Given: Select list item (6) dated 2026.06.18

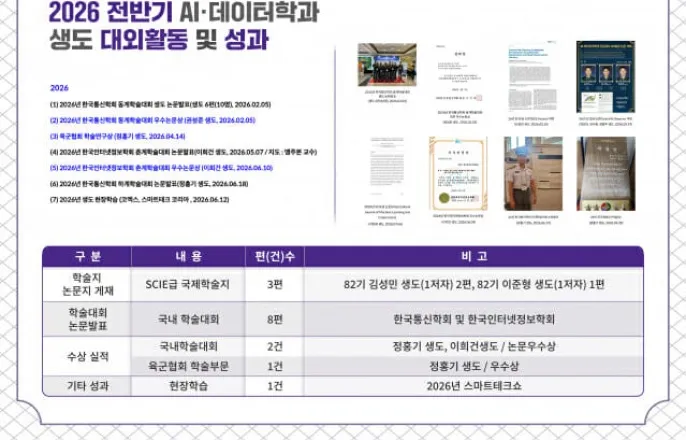Looking at the screenshot, I should pyautogui.click(x=149, y=184).
